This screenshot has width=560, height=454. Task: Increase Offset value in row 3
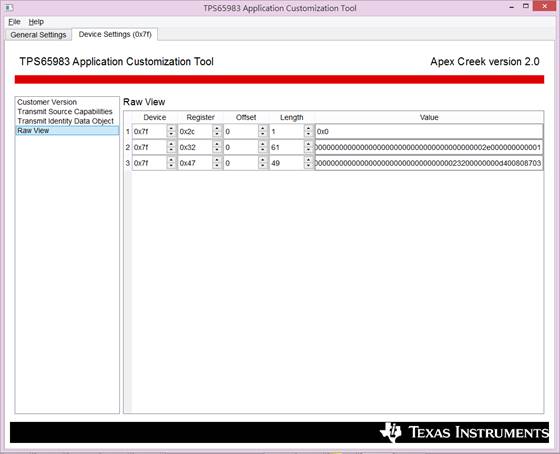263,159
